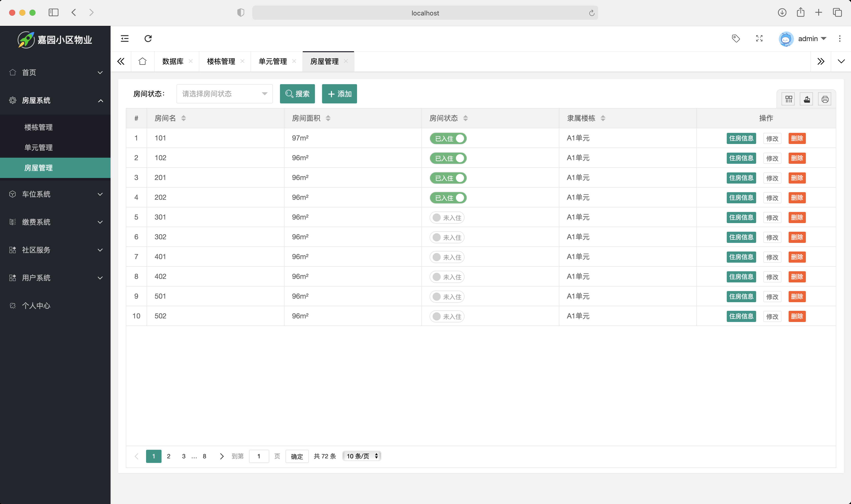Switch to the 楼栋管理 tab
Viewport: 851px width, 504px height.
tap(221, 61)
